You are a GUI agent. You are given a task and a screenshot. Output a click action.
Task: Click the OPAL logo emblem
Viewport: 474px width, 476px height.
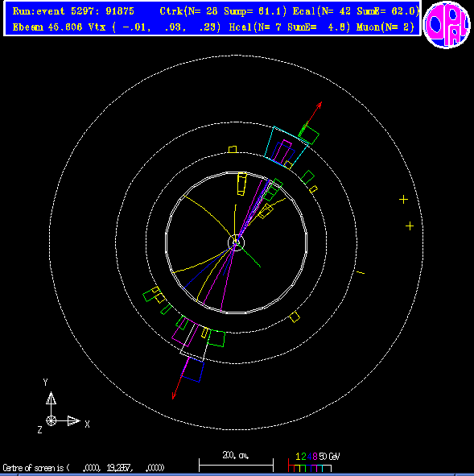447,25
